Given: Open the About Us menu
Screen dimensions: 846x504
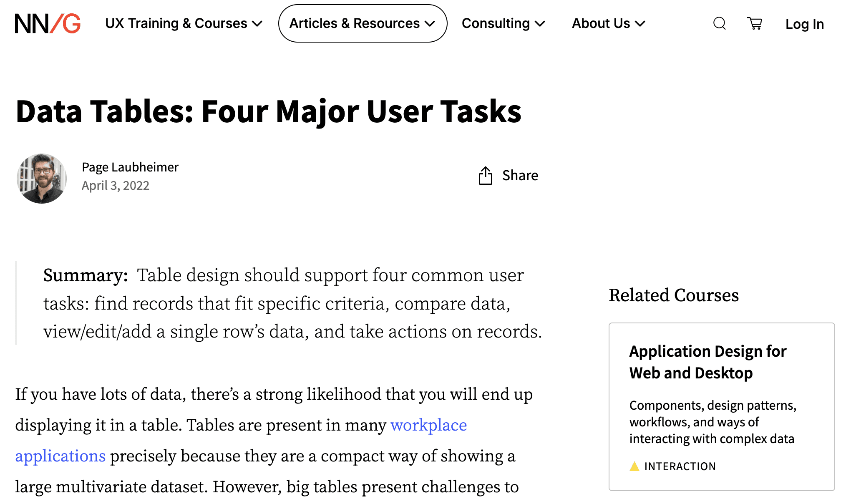Looking at the screenshot, I should click(601, 23).
